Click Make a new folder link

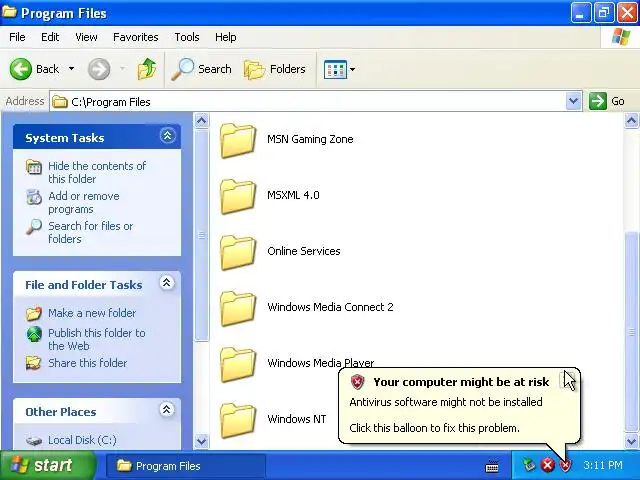click(x=92, y=313)
